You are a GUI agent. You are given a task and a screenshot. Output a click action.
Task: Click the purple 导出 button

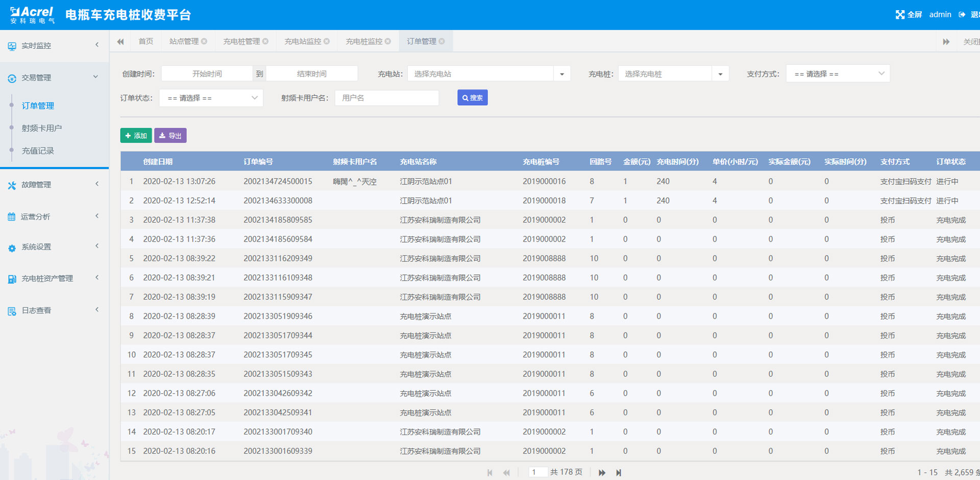(170, 135)
